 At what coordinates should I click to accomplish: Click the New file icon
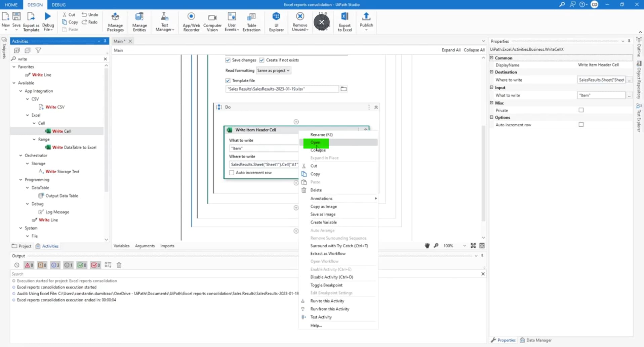(5, 17)
